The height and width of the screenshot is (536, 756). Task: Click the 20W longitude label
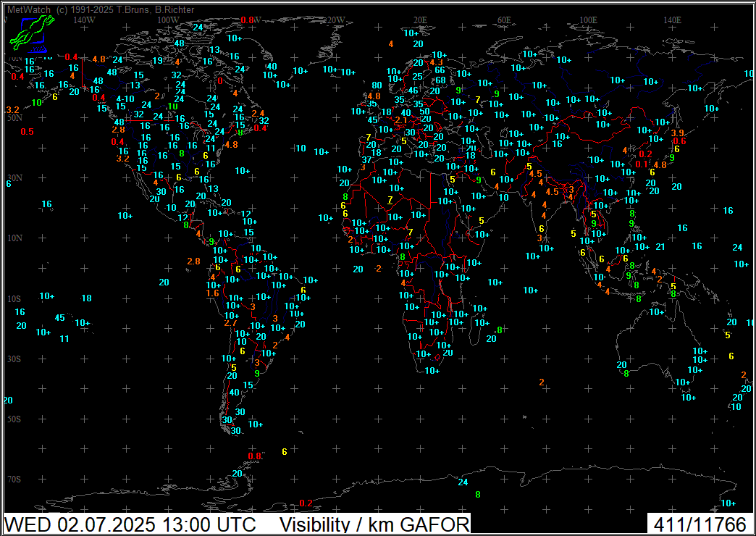pyautogui.click(x=336, y=20)
